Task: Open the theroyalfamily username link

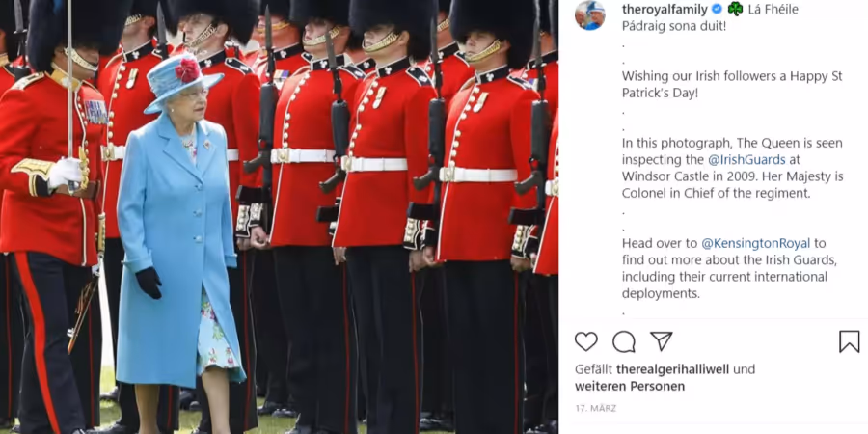Action: [665, 9]
